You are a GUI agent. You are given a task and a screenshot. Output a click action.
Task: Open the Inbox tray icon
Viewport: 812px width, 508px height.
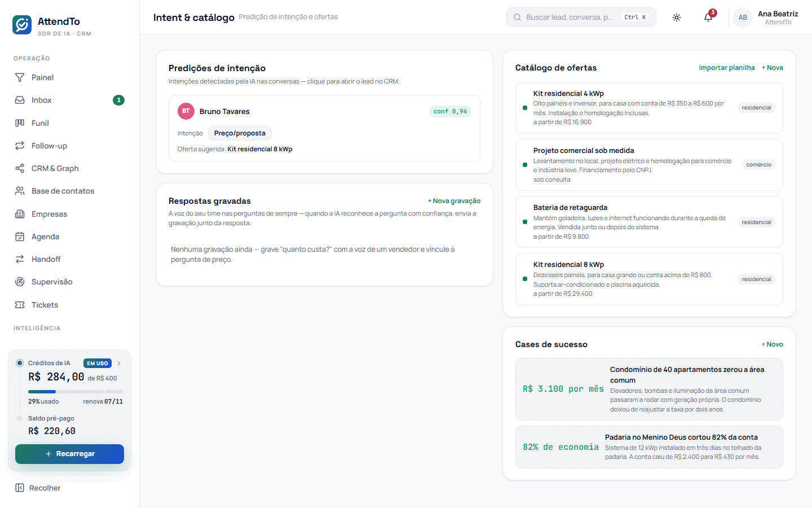(x=20, y=100)
